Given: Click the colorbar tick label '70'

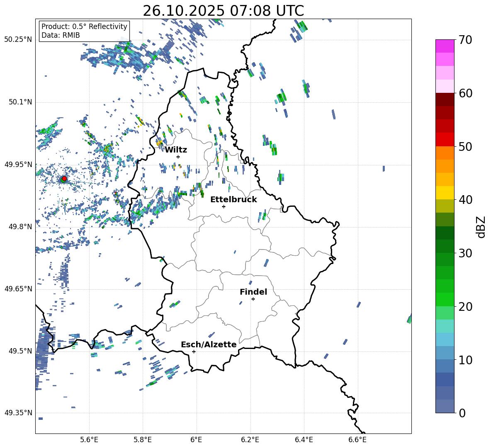Looking at the screenshot, I should (465, 40).
